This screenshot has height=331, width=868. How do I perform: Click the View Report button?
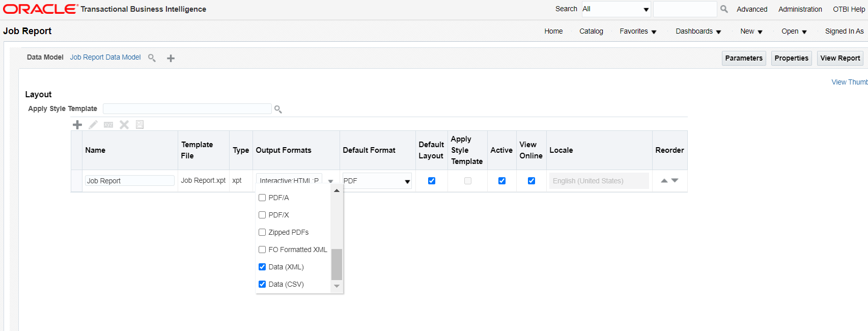[x=841, y=58]
